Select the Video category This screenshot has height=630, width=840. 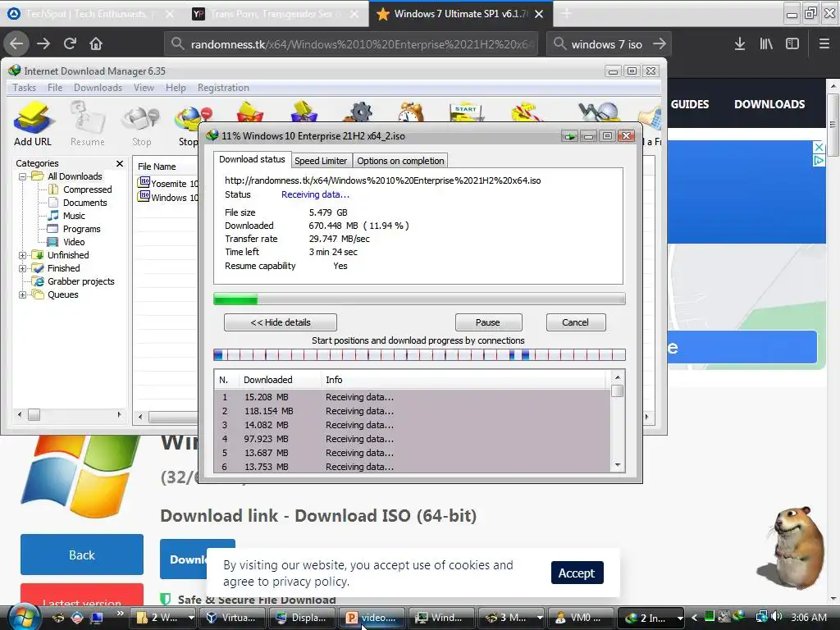click(73, 242)
